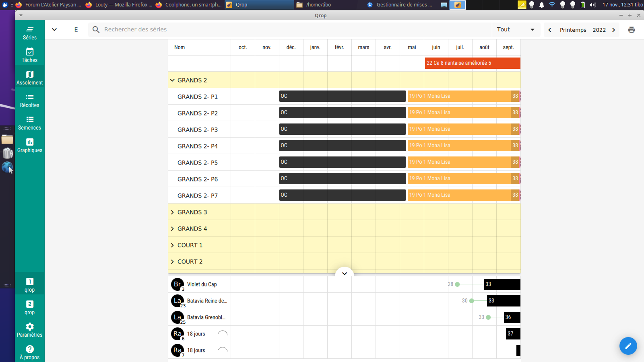The image size is (644, 362).
Task: Open the Graphiques charts view
Action: click(30, 146)
